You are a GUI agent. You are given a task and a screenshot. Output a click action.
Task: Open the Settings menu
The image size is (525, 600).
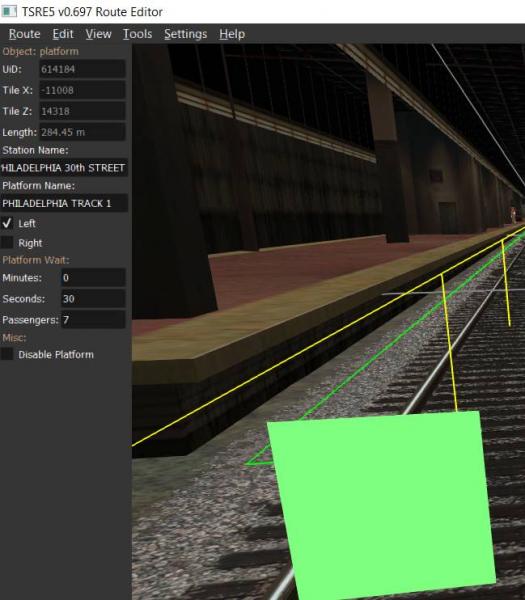[186, 34]
